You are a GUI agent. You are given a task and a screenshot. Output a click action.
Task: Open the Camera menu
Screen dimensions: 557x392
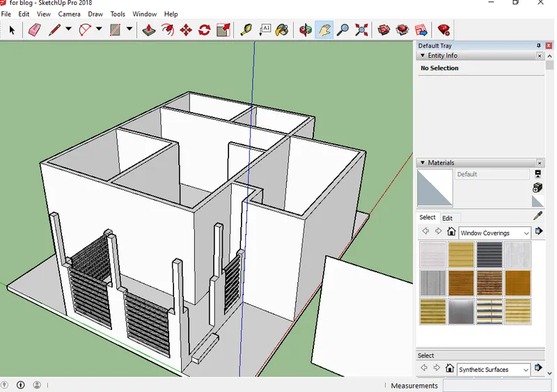click(69, 14)
